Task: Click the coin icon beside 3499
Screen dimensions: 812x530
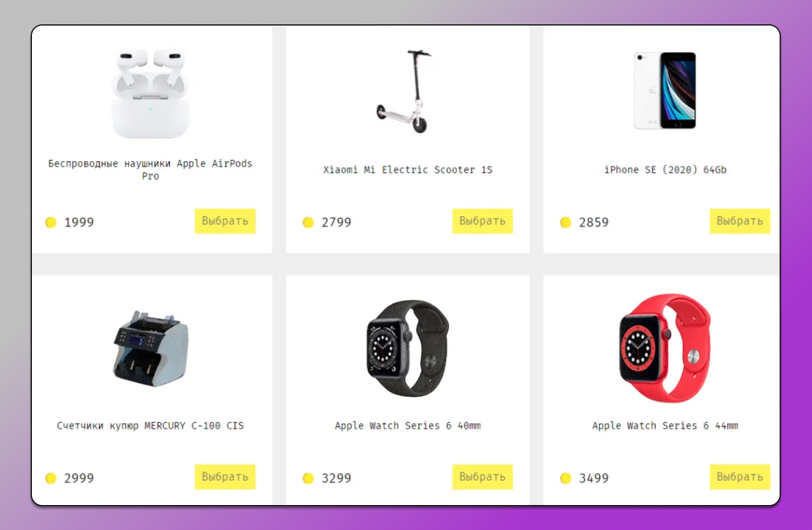Action: click(565, 478)
